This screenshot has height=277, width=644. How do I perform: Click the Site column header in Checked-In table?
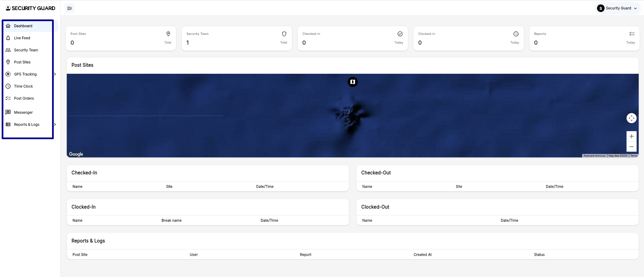[x=169, y=186]
